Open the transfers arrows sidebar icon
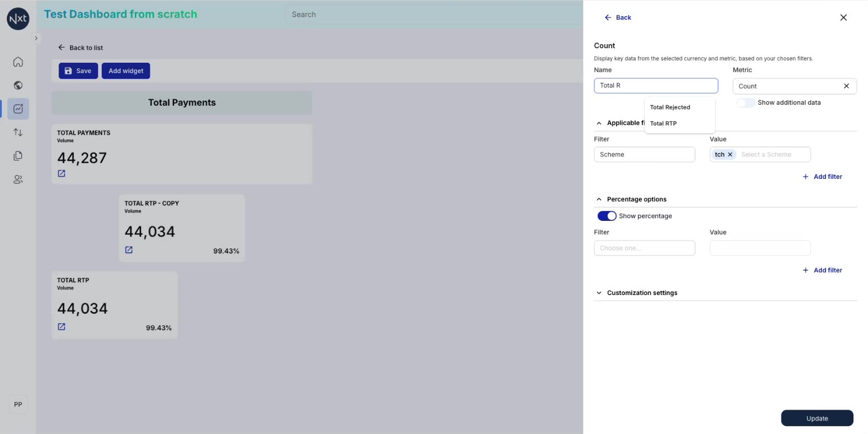Image resolution: width=868 pixels, height=434 pixels. [18, 132]
